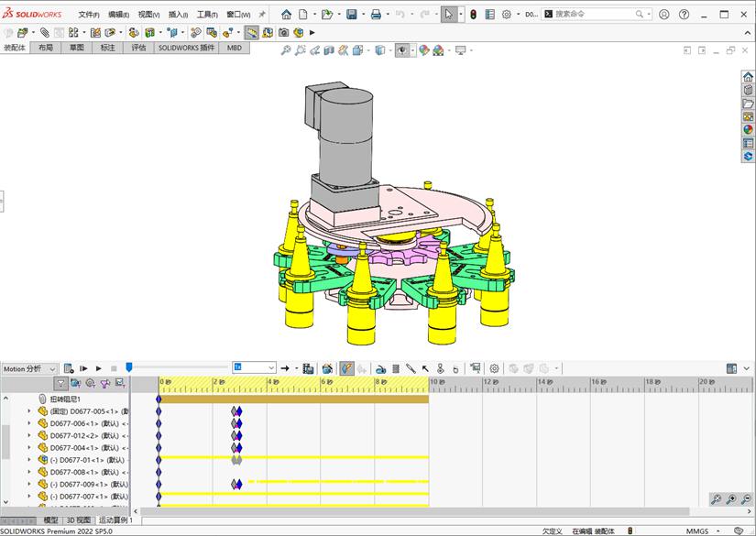Screen dimensions: 756x536
Task: Open the 编辑(E) menu
Action: (x=118, y=15)
